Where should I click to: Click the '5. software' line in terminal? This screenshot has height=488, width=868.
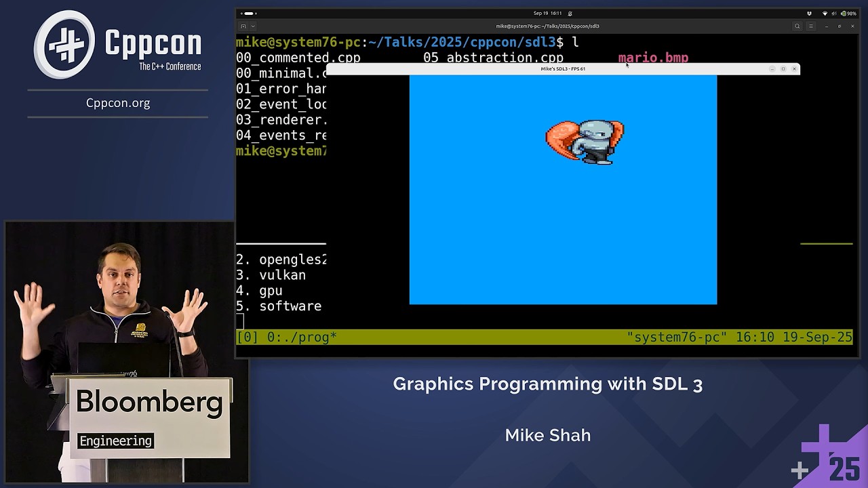pos(279,306)
